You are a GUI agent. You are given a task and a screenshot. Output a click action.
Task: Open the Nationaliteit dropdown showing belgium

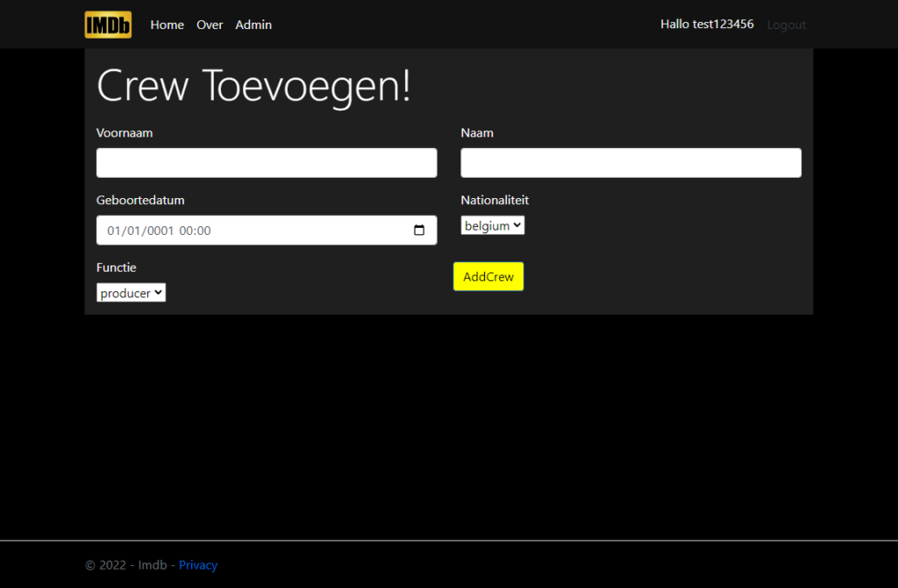[x=493, y=225]
